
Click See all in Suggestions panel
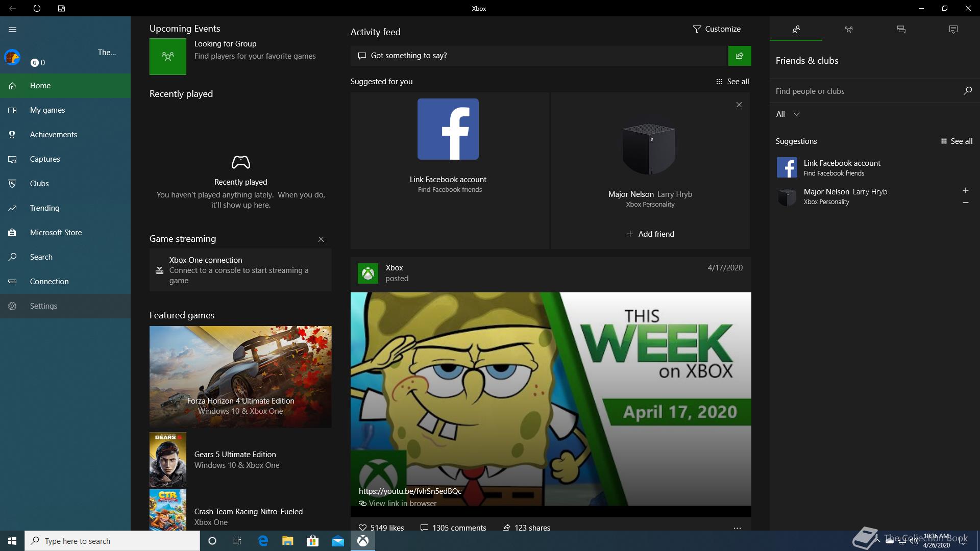pyautogui.click(x=957, y=141)
